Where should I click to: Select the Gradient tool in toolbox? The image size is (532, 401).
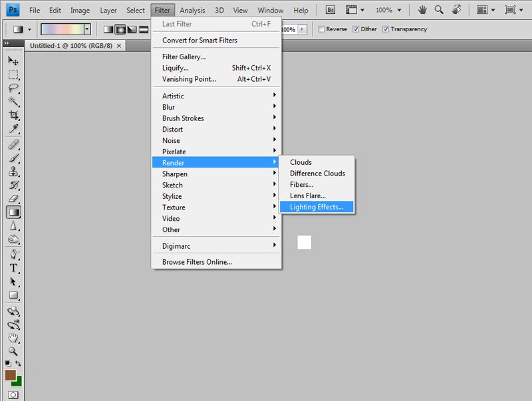[13, 212]
